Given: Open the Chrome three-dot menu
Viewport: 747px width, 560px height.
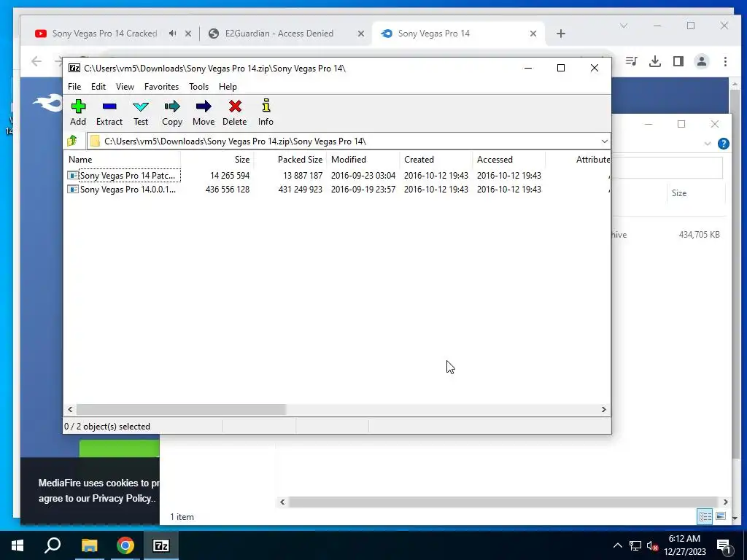Looking at the screenshot, I should tap(725, 61).
